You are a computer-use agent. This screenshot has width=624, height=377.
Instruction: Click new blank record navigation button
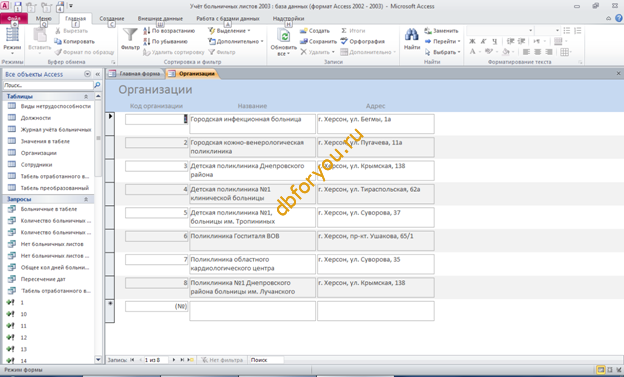[x=191, y=360]
